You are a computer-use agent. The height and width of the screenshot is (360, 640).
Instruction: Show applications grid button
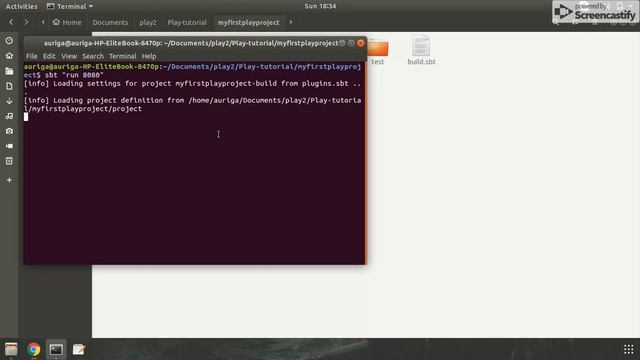(x=629, y=349)
